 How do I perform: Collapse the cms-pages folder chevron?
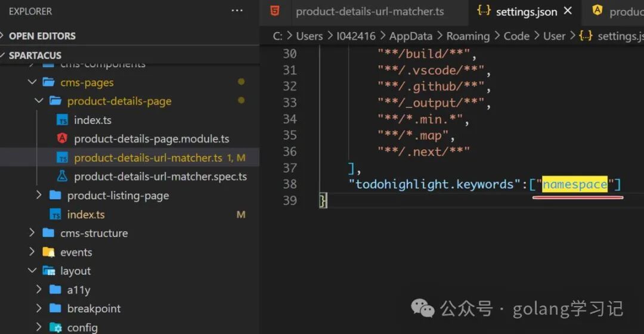[32, 82]
